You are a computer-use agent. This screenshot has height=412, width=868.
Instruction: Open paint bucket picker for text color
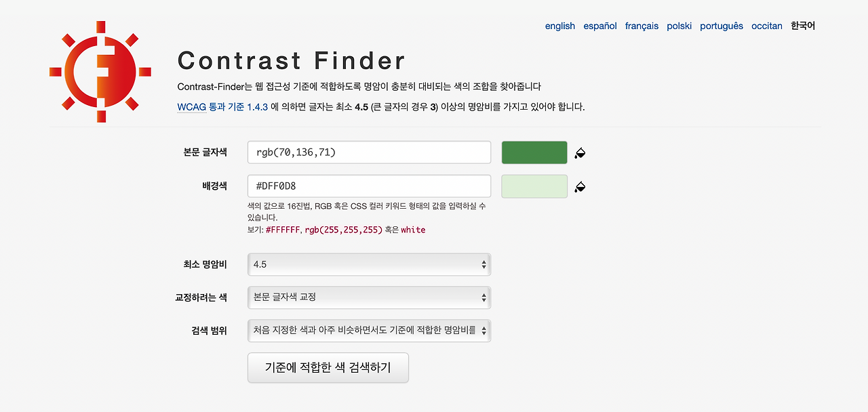[x=580, y=153]
